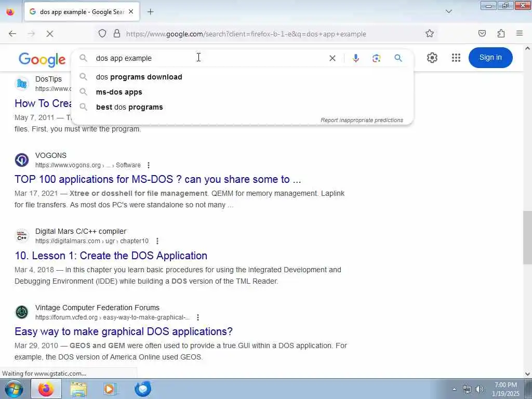Open the Extensions puzzle icon
Viewport: 532px width, 399px height.
(x=501, y=34)
